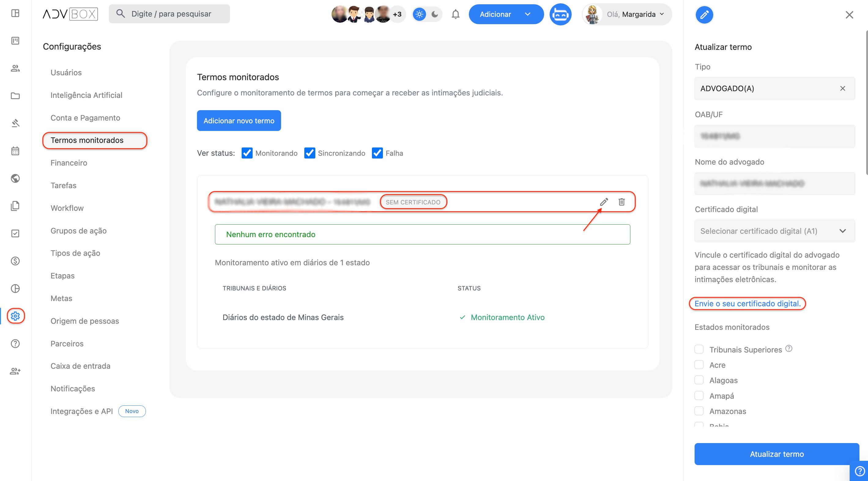Open the calendar icon in left sidebar
This screenshot has height=481, width=868.
pyautogui.click(x=15, y=151)
